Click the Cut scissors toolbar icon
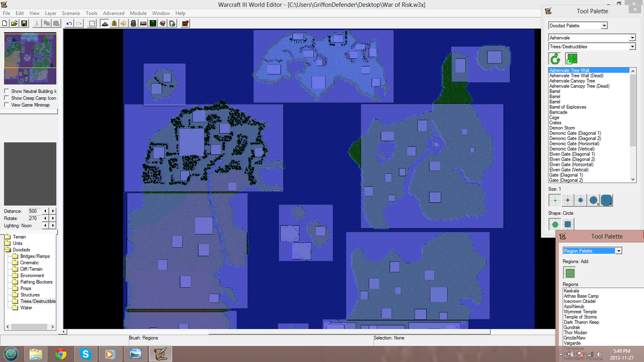Image resolution: width=644 pixels, height=362 pixels. (x=36, y=23)
